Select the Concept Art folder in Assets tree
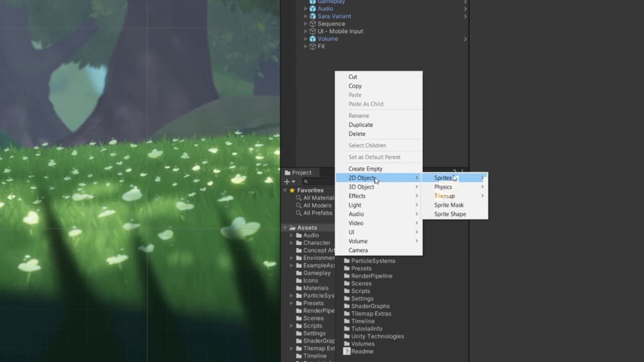644x362 pixels. (x=315, y=250)
